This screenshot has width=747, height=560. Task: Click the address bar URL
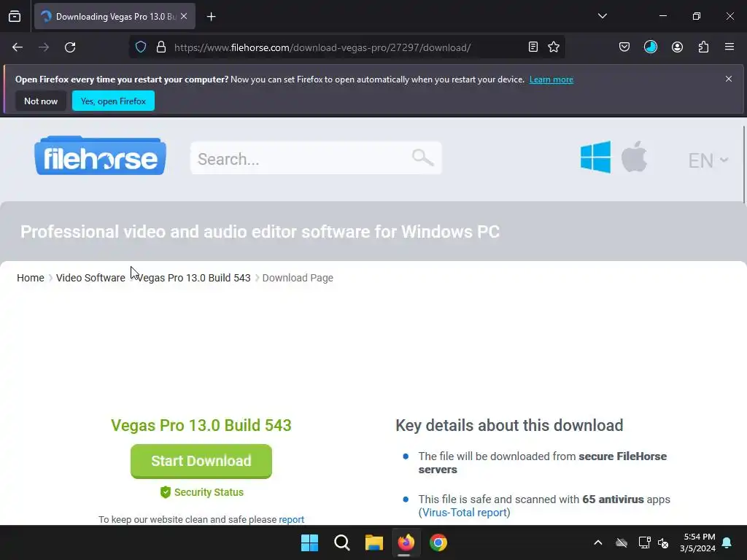pyautogui.click(x=322, y=47)
